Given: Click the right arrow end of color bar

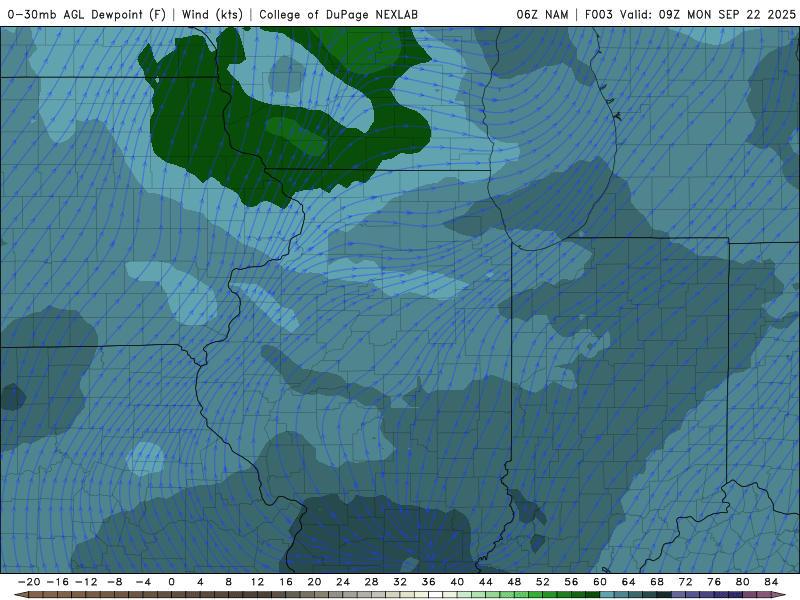Looking at the screenshot, I should 780,595.
